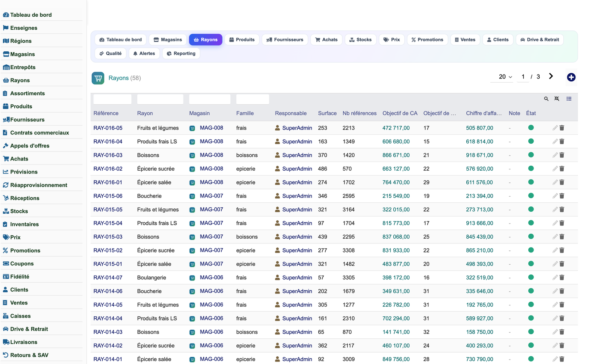Click the Référence filter input field
Screen dimensions: 589x364
113,99
